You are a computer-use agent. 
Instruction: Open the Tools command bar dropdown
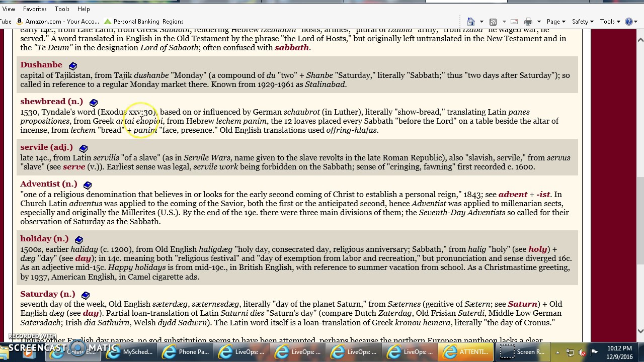coord(610,22)
